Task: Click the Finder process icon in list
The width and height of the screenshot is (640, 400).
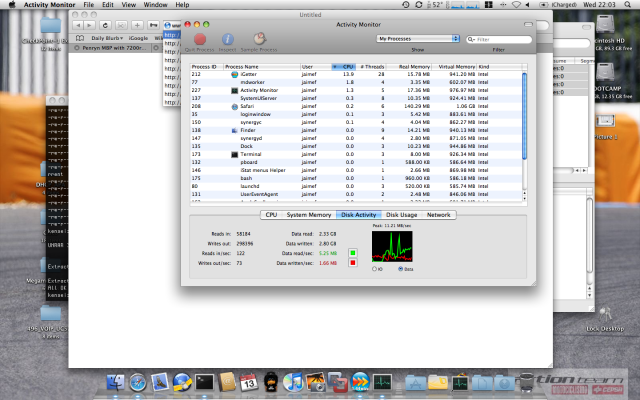Action: (234, 131)
